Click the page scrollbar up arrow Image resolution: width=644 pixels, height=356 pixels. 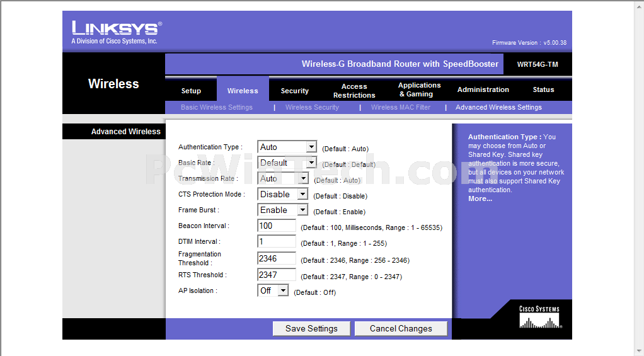[640, 4]
